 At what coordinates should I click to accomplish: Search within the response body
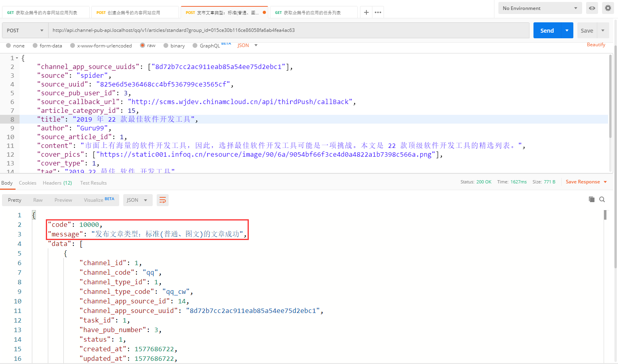tap(602, 199)
